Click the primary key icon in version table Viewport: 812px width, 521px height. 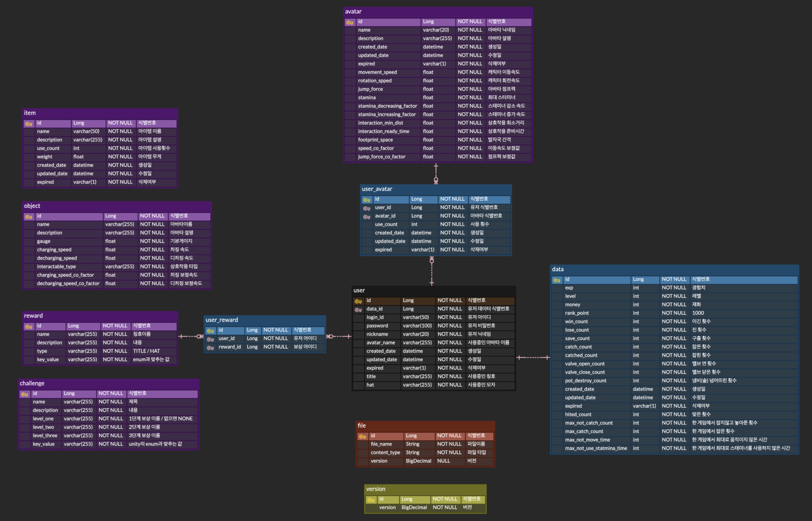pos(371,500)
